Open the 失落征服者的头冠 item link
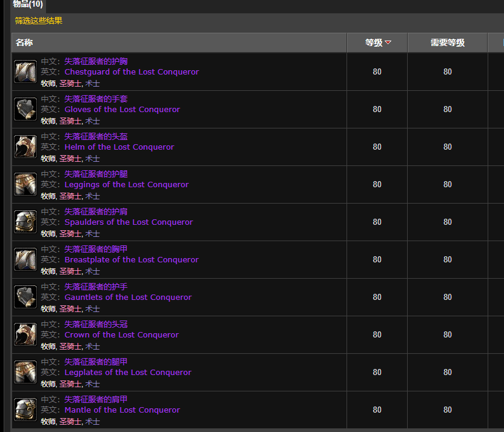The width and height of the screenshot is (504, 432). click(96, 325)
